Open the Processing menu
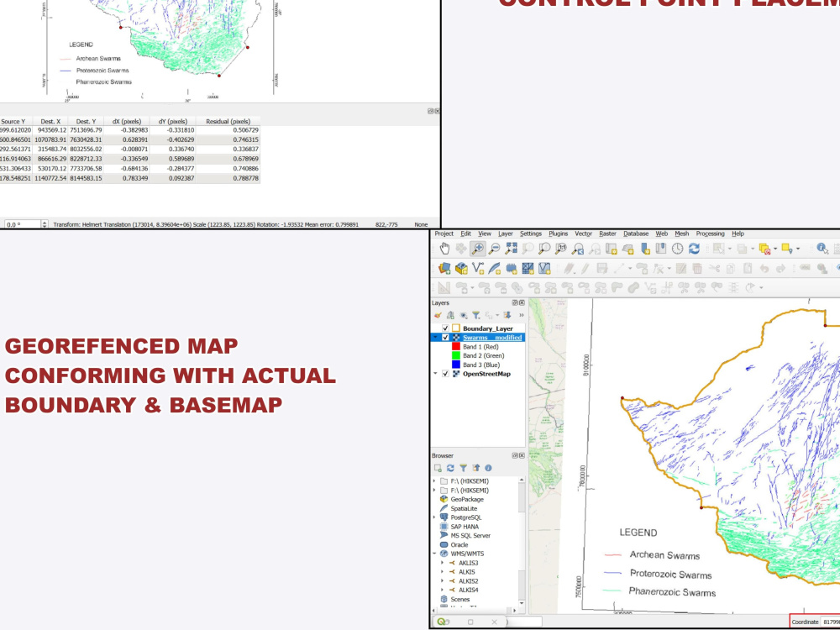Image resolution: width=840 pixels, height=630 pixels. click(711, 234)
